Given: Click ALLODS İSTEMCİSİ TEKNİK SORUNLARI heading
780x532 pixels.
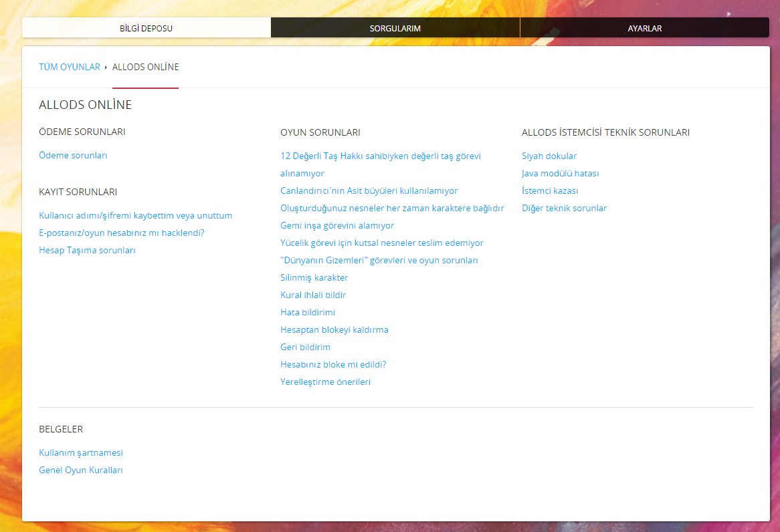Looking at the screenshot, I should 605,132.
